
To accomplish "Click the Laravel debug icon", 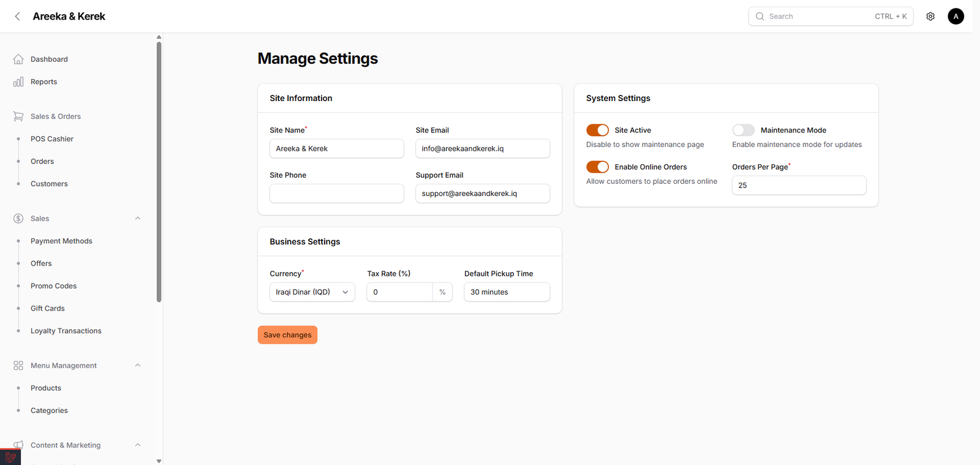I will [x=10, y=457].
